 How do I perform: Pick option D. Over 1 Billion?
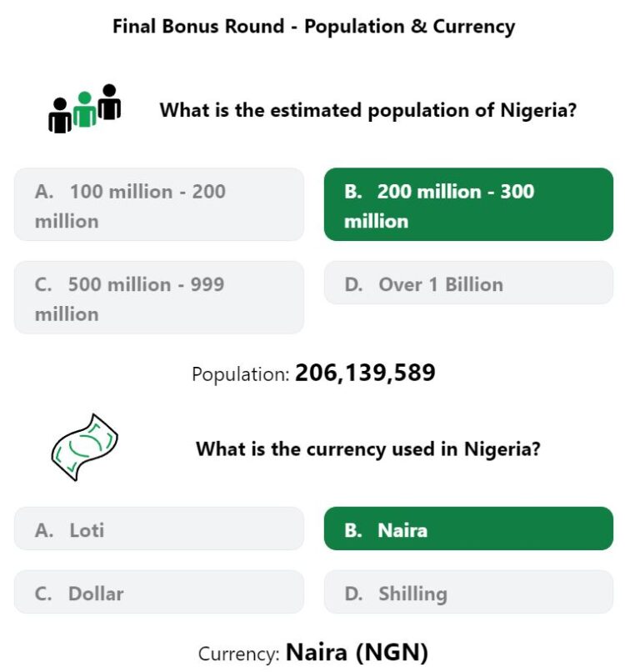tap(468, 283)
